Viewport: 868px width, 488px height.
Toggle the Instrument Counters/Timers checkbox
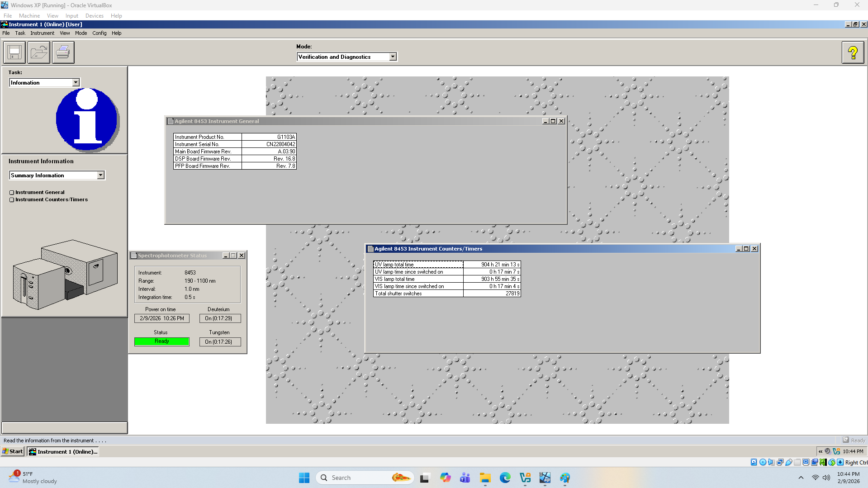point(12,200)
